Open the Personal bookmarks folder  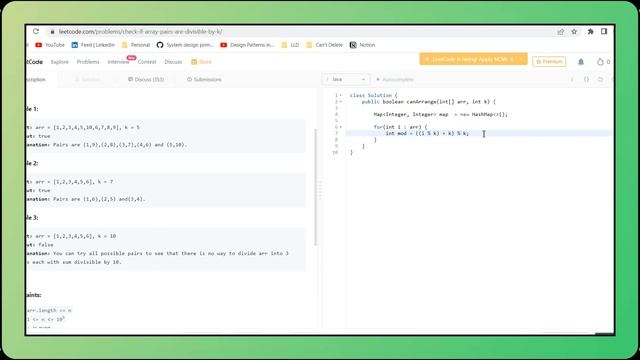(136, 45)
